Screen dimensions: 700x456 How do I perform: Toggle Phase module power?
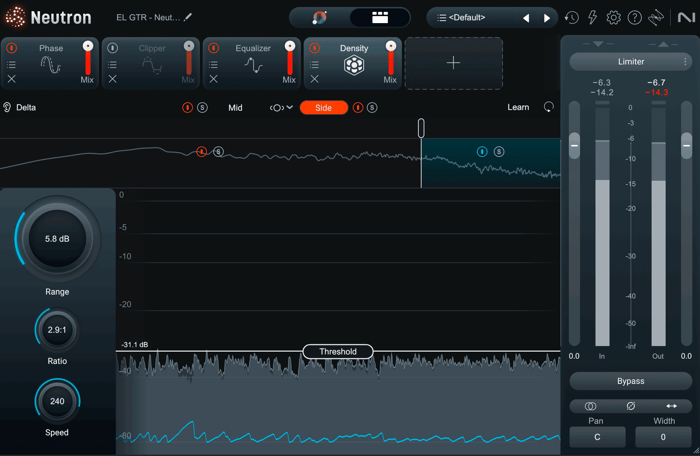click(12, 48)
